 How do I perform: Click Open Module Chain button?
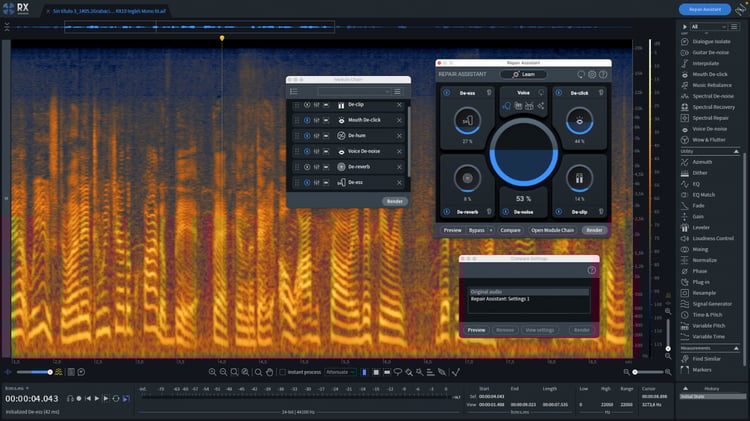552,231
